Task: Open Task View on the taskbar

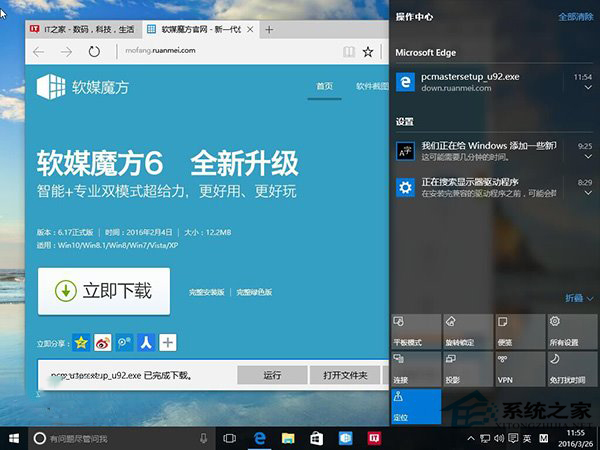Action: [230, 438]
